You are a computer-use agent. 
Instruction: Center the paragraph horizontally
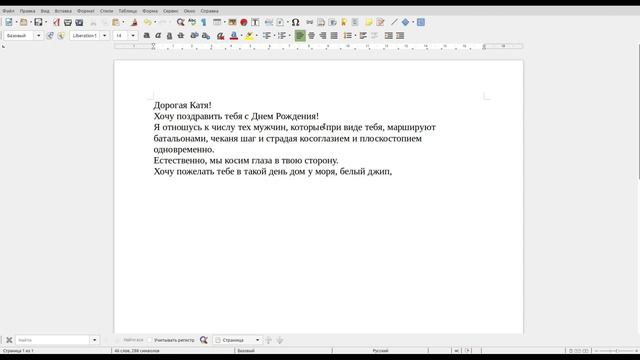tap(311, 36)
